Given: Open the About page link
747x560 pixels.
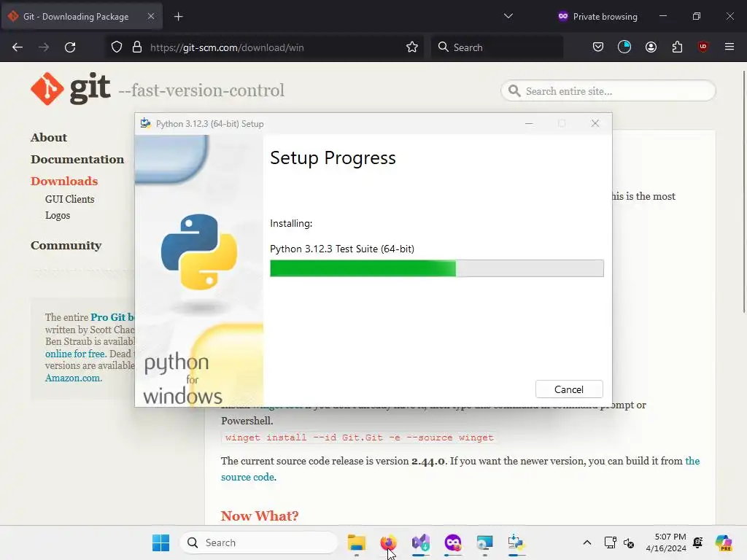Looking at the screenshot, I should pyautogui.click(x=49, y=138).
